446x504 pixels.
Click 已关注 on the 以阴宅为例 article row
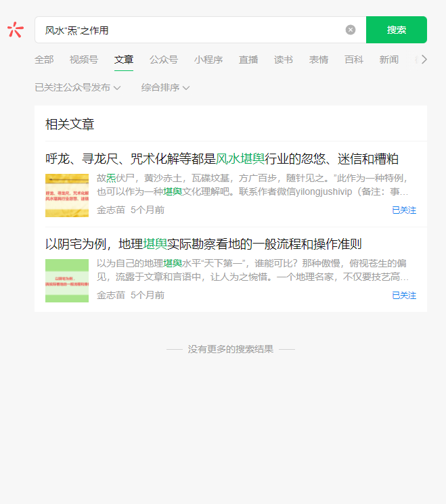pyautogui.click(x=404, y=296)
